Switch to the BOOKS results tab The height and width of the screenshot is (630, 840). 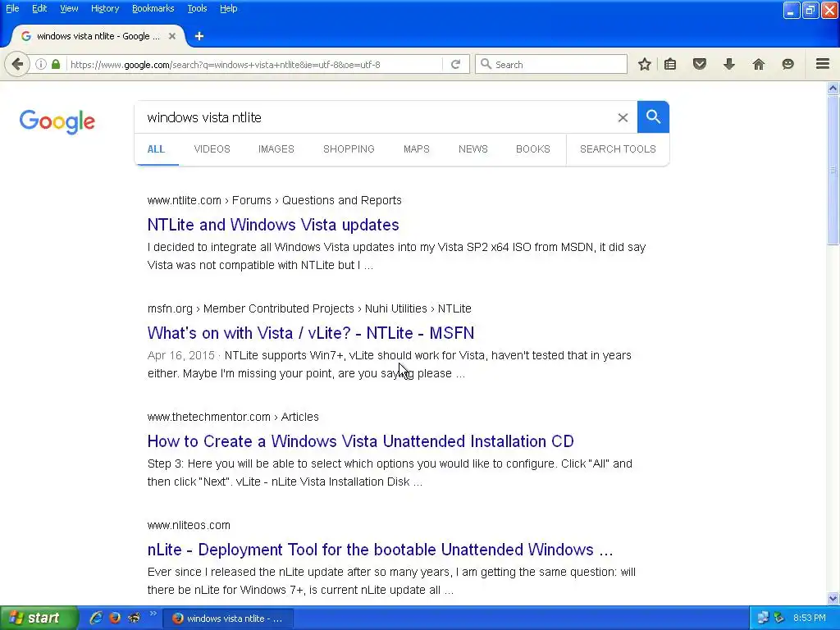[x=533, y=149]
